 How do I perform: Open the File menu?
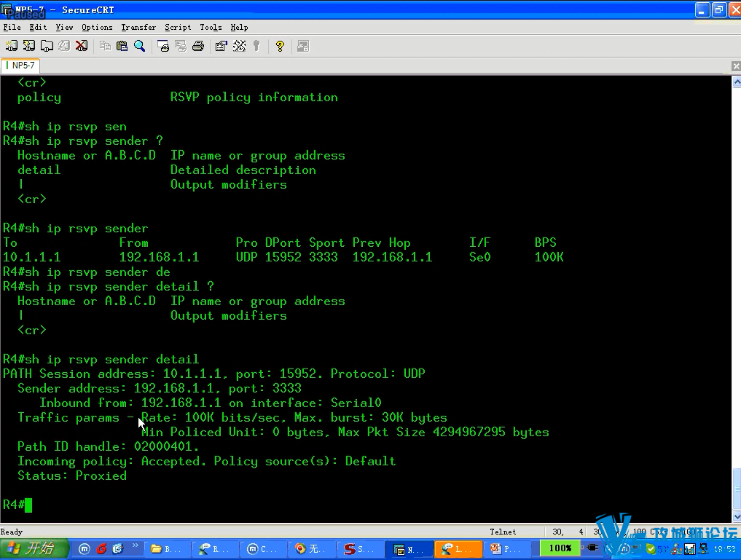(12, 27)
